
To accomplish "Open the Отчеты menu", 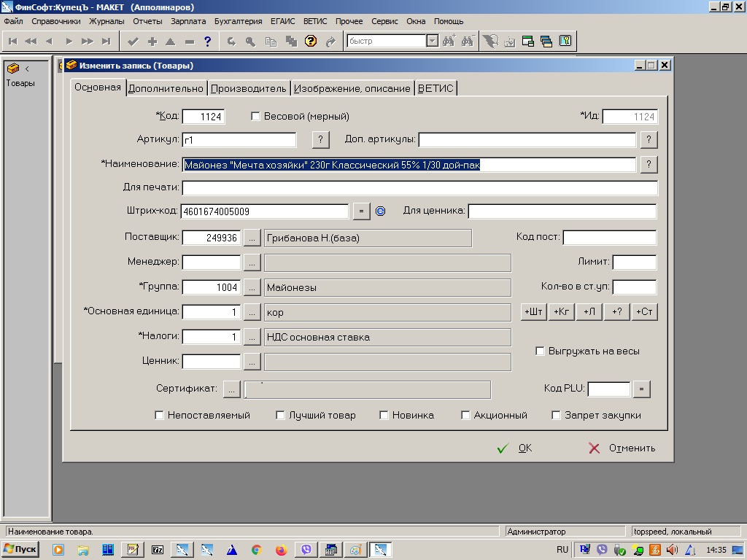I will coord(147,21).
